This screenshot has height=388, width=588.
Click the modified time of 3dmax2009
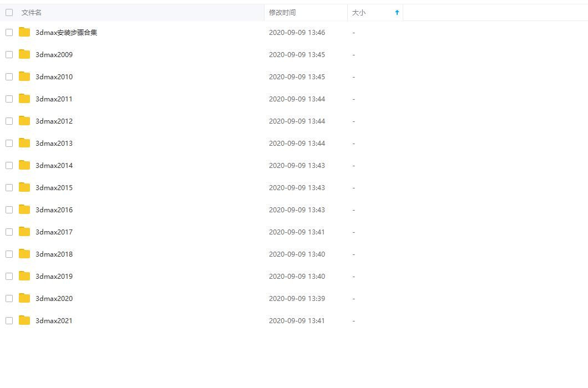pos(297,55)
